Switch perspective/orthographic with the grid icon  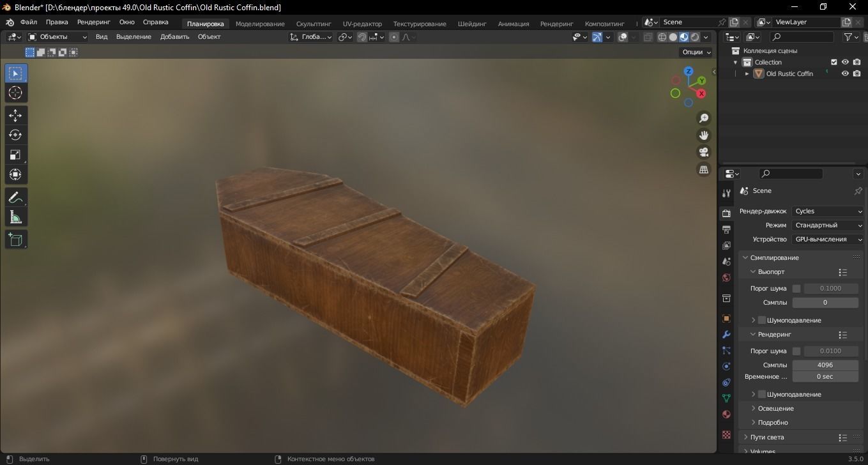click(704, 169)
